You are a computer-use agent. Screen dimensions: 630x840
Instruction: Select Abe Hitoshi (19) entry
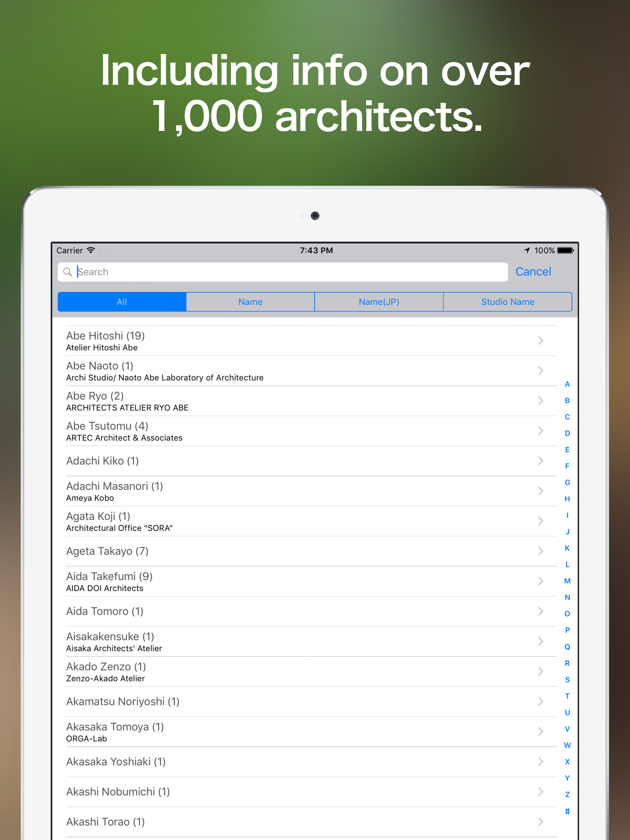(x=312, y=341)
